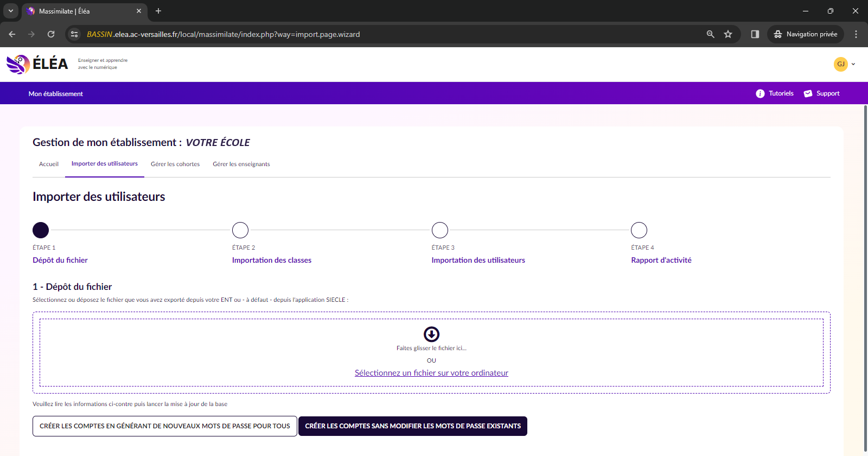Click the page vertical scrollbar

click(x=865, y=278)
